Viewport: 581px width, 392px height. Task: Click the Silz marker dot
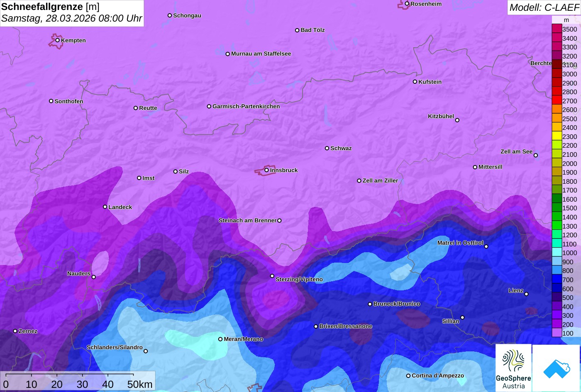176,171
